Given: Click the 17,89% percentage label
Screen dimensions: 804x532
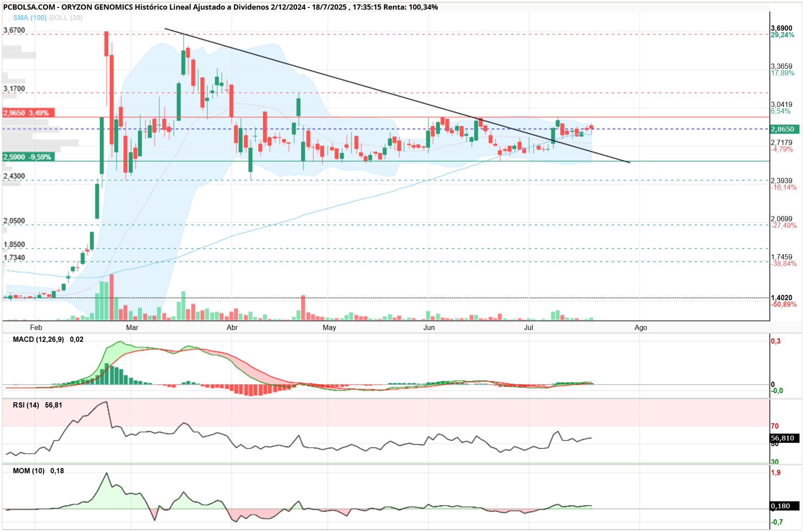Looking at the screenshot, I should [x=783, y=73].
